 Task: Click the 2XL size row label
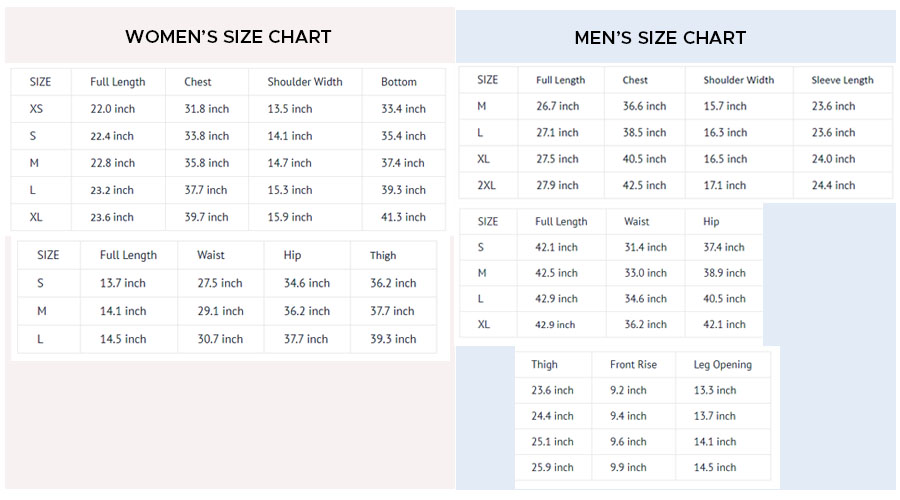tap(486, 185)
